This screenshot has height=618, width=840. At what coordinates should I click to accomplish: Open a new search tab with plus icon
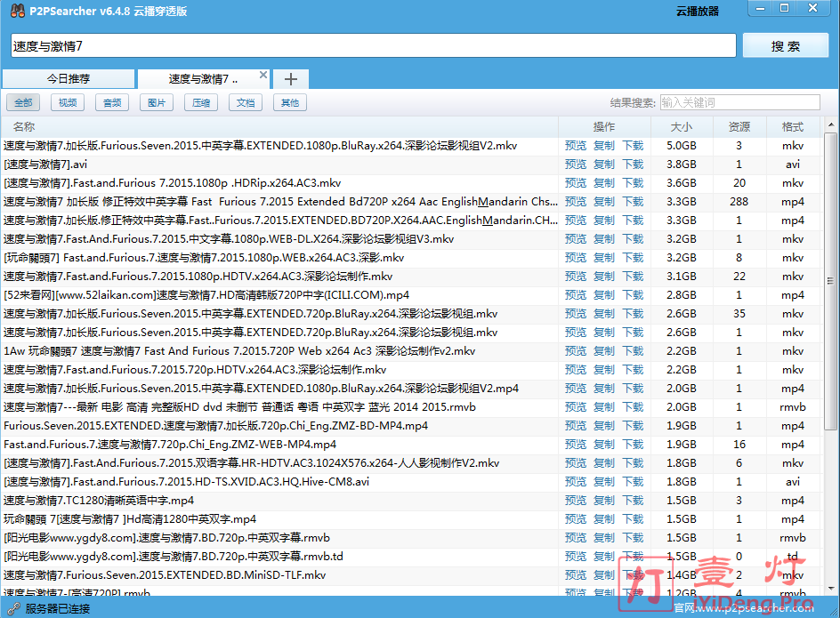pyautogui.click(x=290, y=78)
